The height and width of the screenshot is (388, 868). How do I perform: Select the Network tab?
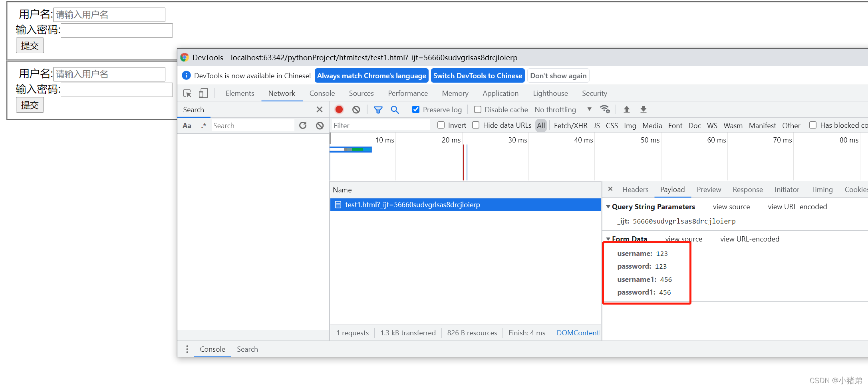282,93
